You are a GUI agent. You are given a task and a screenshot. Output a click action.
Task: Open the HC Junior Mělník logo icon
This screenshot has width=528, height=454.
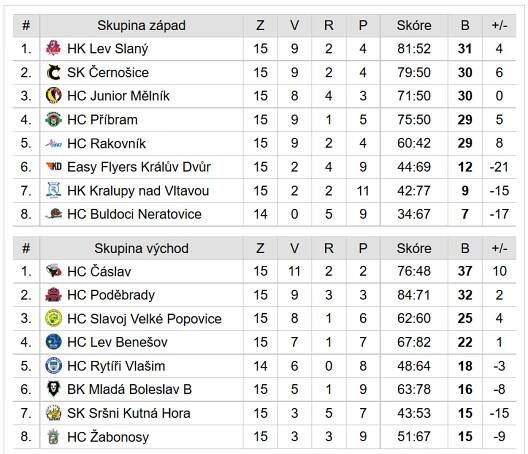(x=53, y=96)
